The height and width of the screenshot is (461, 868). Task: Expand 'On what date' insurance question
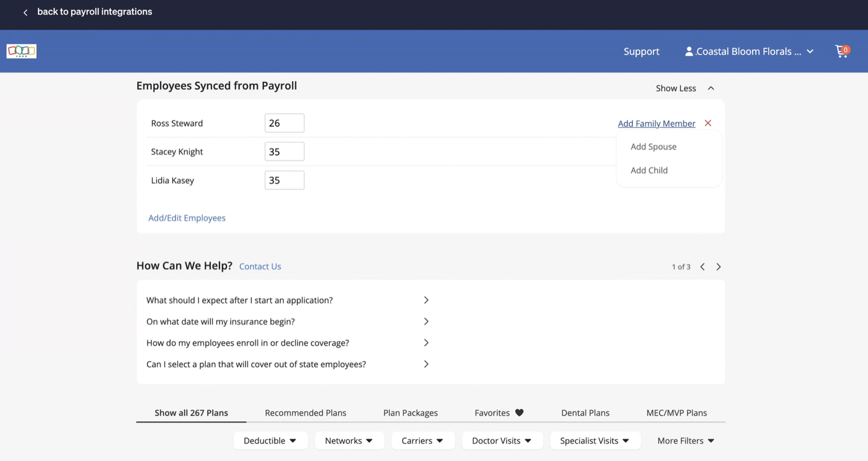tap(288, 321)
